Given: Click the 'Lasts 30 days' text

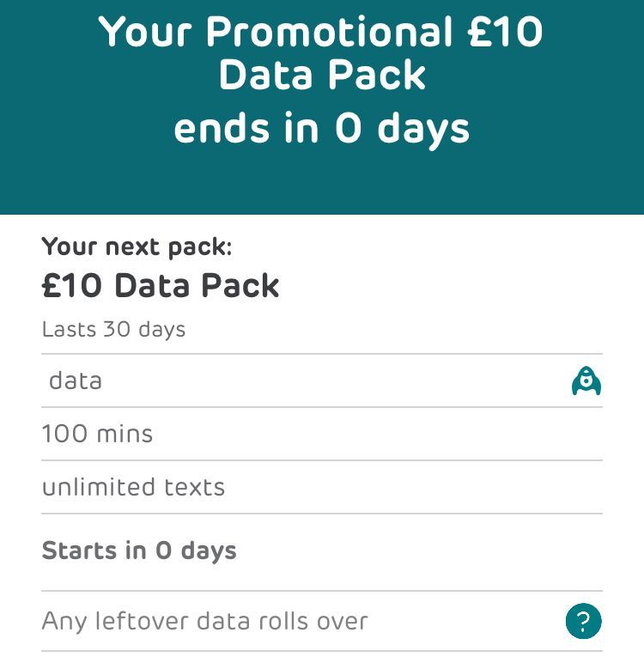Looking at the screenshot, I should (x=113, y=329).
